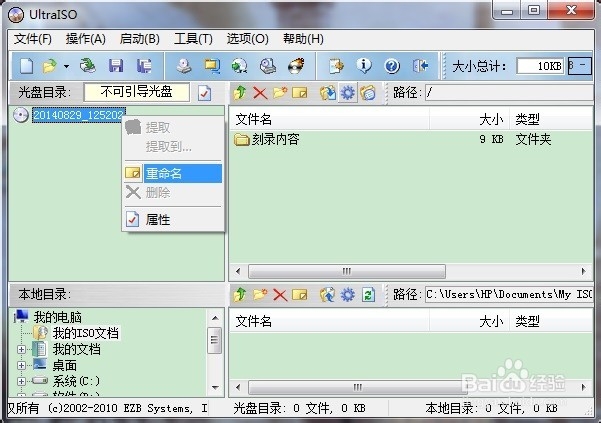Open the 选项(O) menu
This screenshot has width=601, height=423.
(248, 39)
